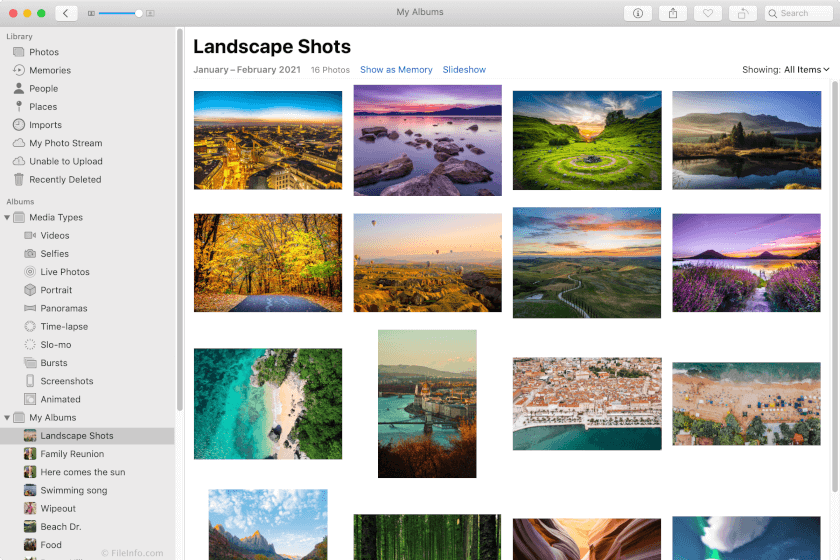This screenshot has width=840, height=560.
Task: Click the Share icon in toolbar
Action: [673, 13]
